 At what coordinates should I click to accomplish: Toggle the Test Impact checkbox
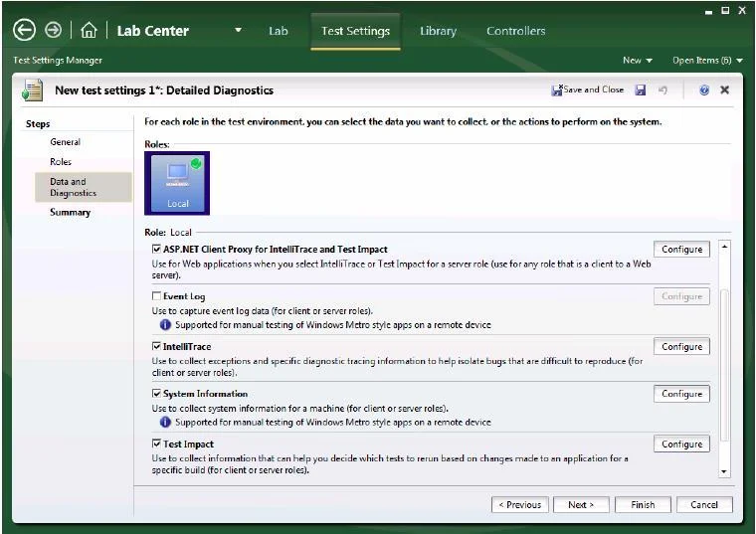[x=156, y=444]
